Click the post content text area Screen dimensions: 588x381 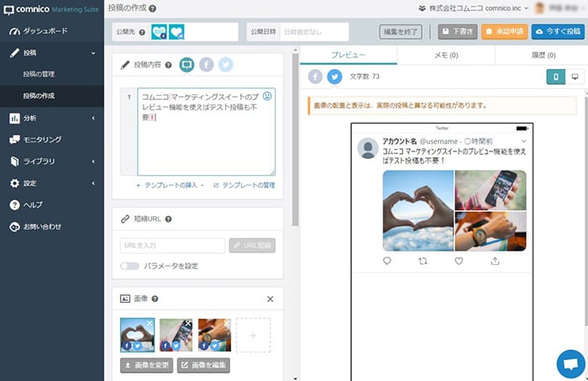[x=207, y=132]
